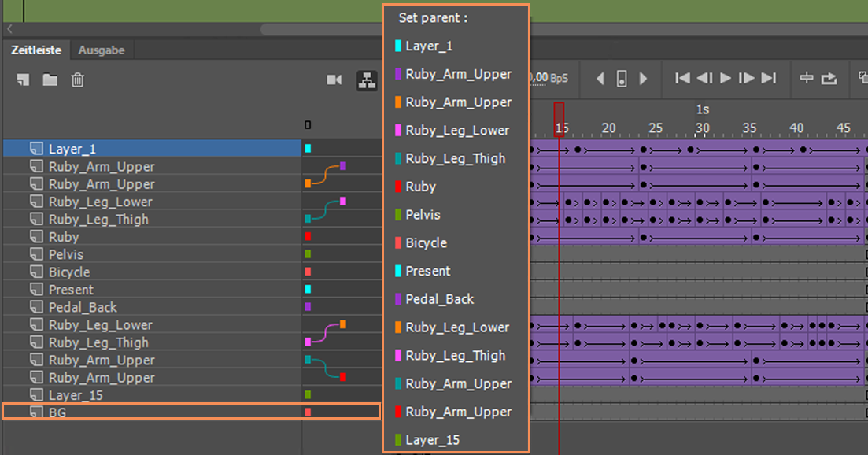Click the new folder icon
The width and height of the screenshot is (868, 455).
pyautogui.click(x=50, y=80)
